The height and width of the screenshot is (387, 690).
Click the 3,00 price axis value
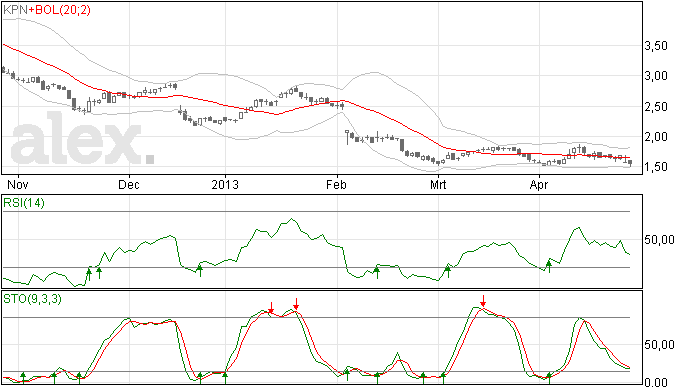656,76
